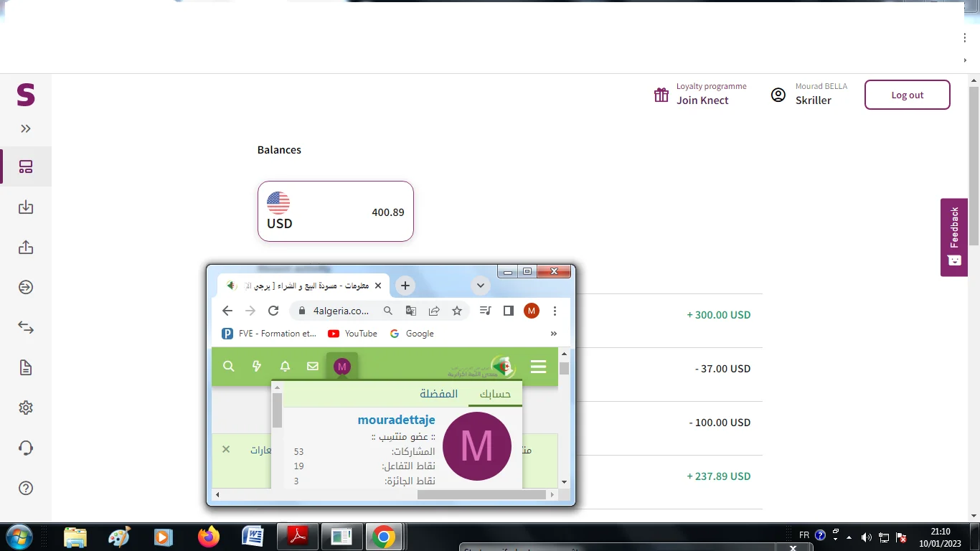Image resolution: width=980 pixels, height=551 pixels.
Task: Open Firefox from the Windows taskbar
Action: click(209, 537)
